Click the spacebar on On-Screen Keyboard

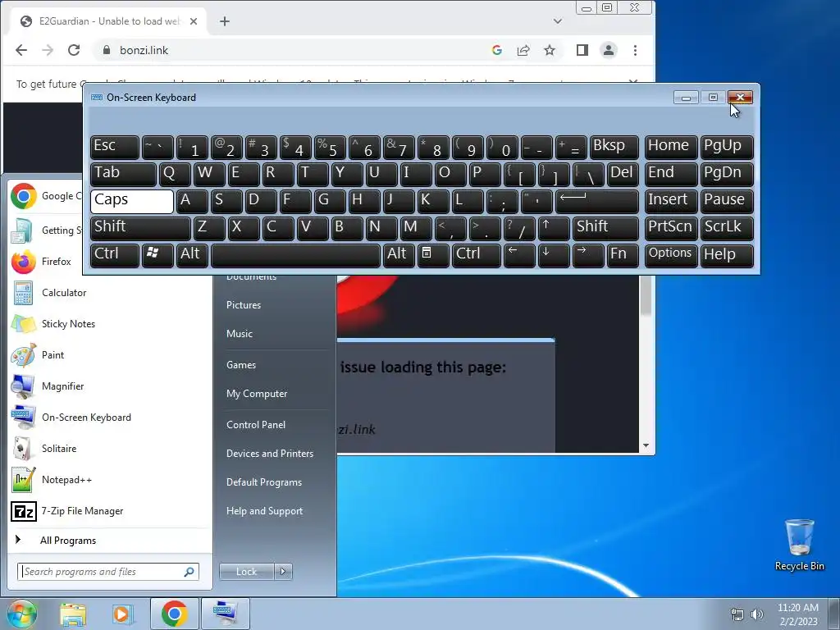coord(295,256)
